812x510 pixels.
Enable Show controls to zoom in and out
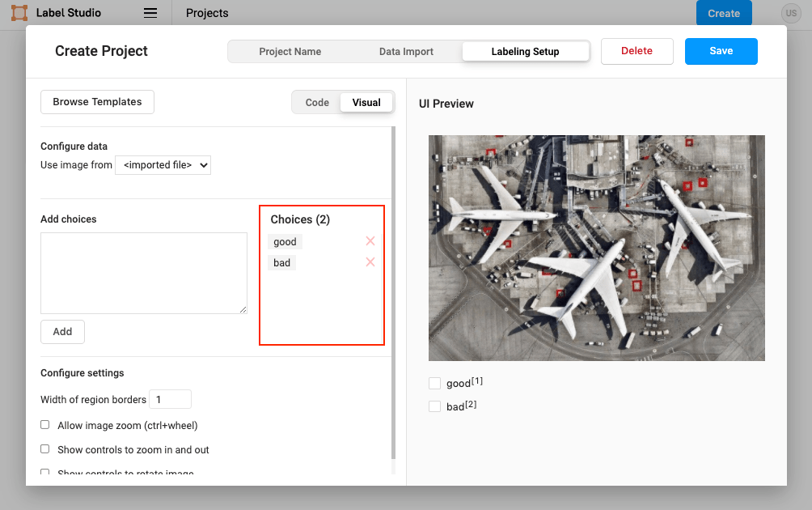pyautogui.click(x=45, y=448)
